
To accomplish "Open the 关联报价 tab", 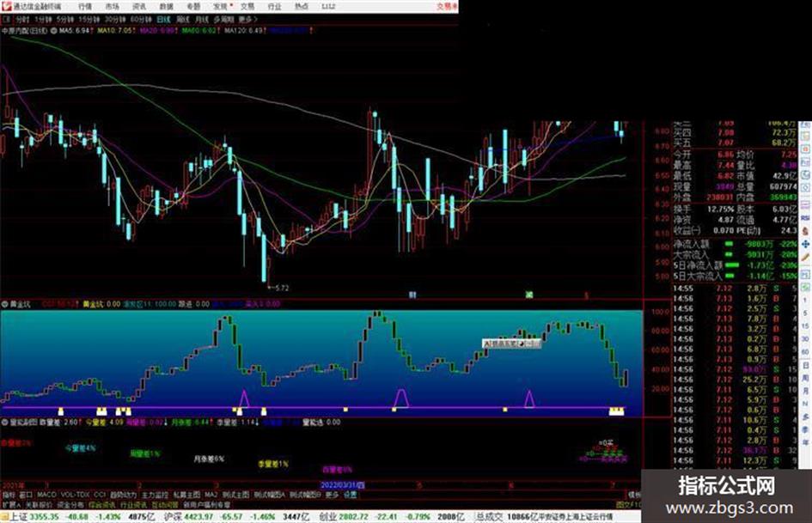I will click(x=39, y=504).
